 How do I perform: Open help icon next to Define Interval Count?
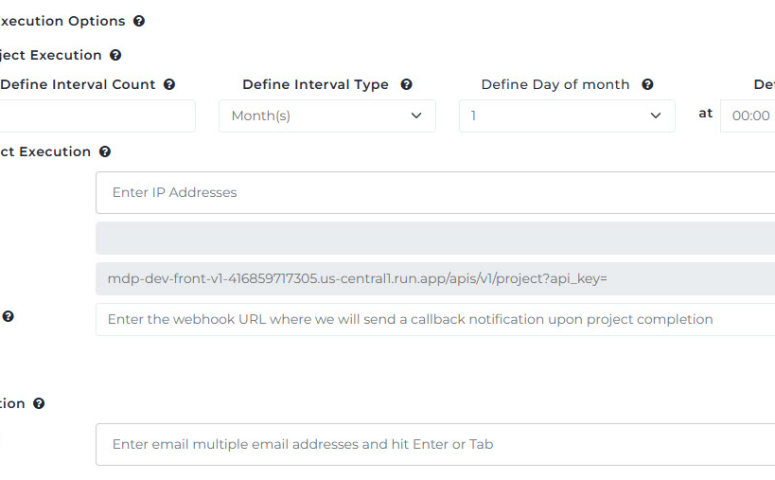pos(169,85)
